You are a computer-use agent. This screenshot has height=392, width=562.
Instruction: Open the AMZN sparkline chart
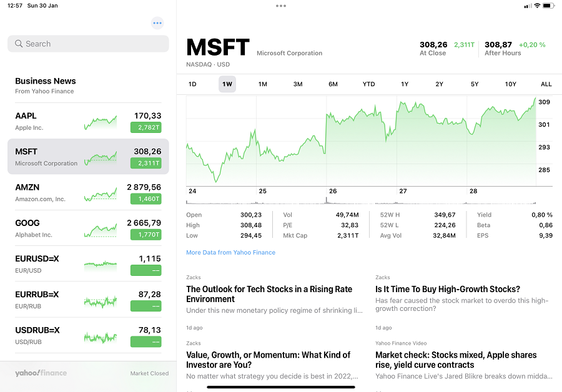tap(101, 194)
